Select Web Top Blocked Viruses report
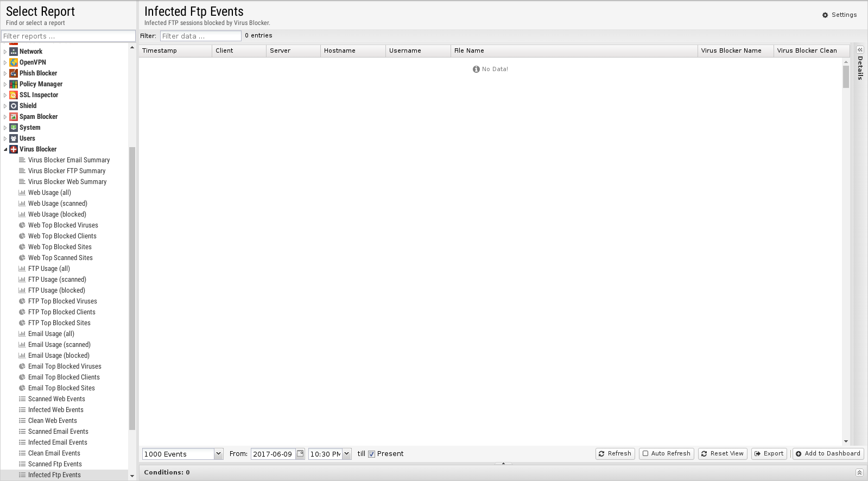Viewport: 868px width, 481px height. click(x=63, y=225)
